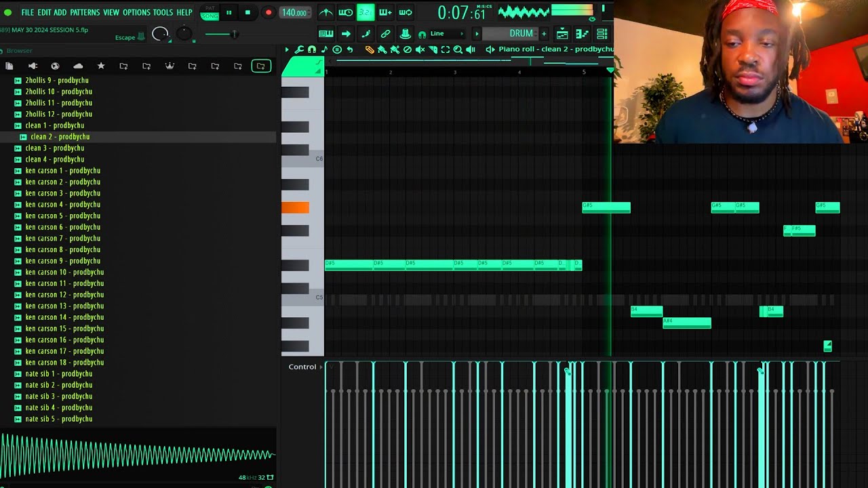Select the Zoom magnifier tool
Image resolution: width=868 pixels, height=488 pixels.
[458, 49]
